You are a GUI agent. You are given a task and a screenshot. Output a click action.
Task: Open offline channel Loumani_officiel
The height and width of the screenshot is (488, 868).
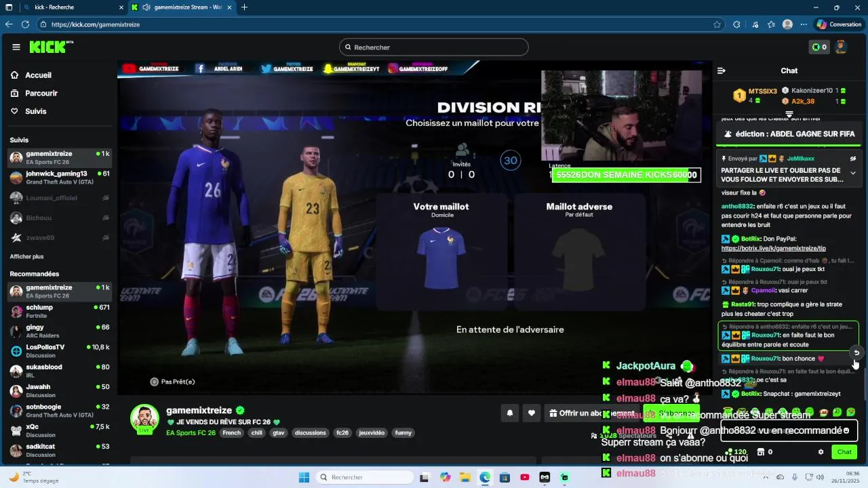pos(59,198)
